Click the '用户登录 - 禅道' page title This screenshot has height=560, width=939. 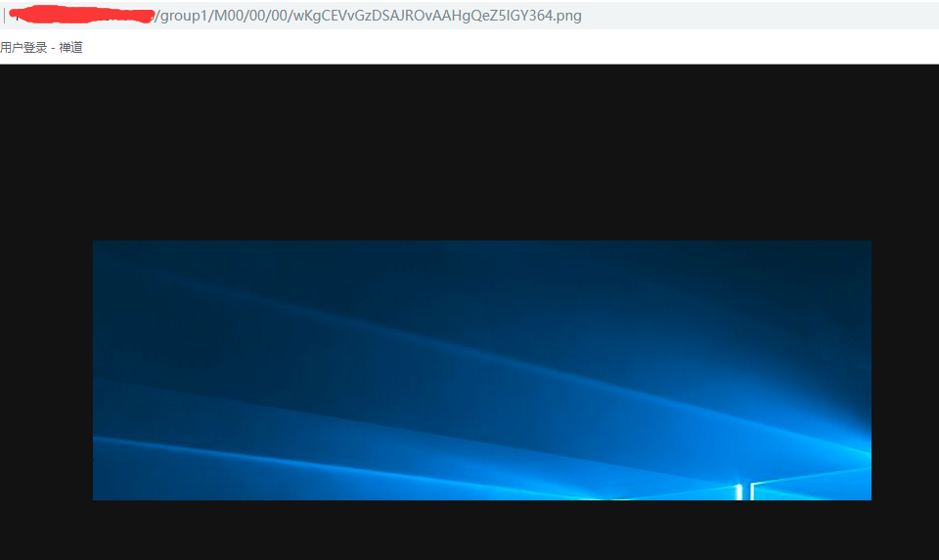click(x=41, y=47)
